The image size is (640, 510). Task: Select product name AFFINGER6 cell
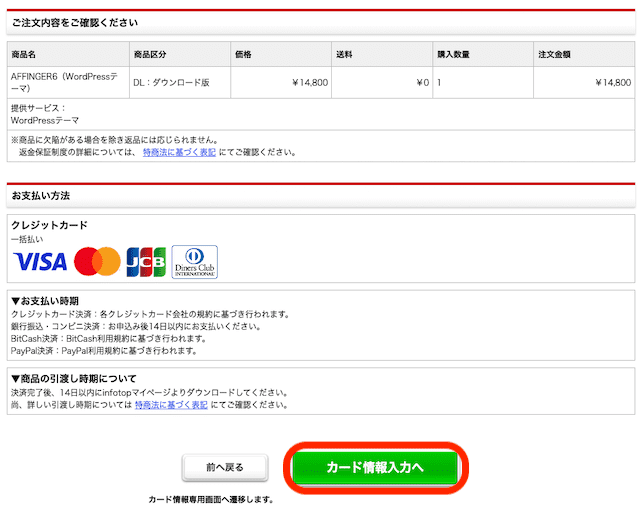[68, 82]
